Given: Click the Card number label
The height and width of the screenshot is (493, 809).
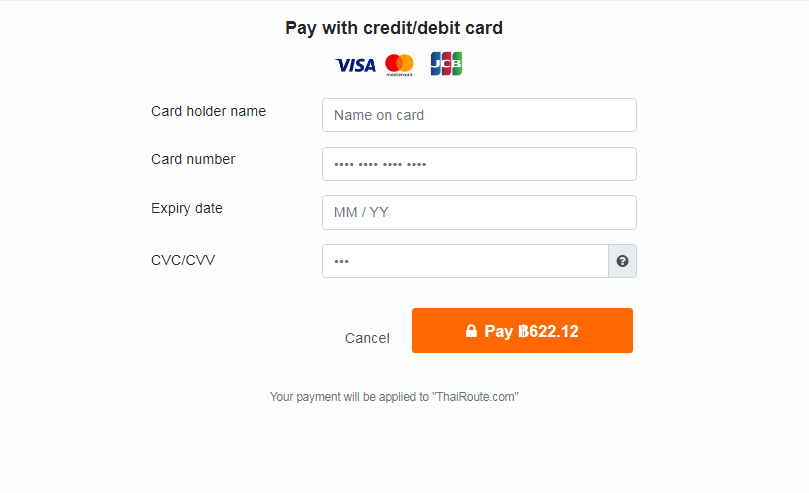Looking at the screenshot, I should click(x=193, y=159).
